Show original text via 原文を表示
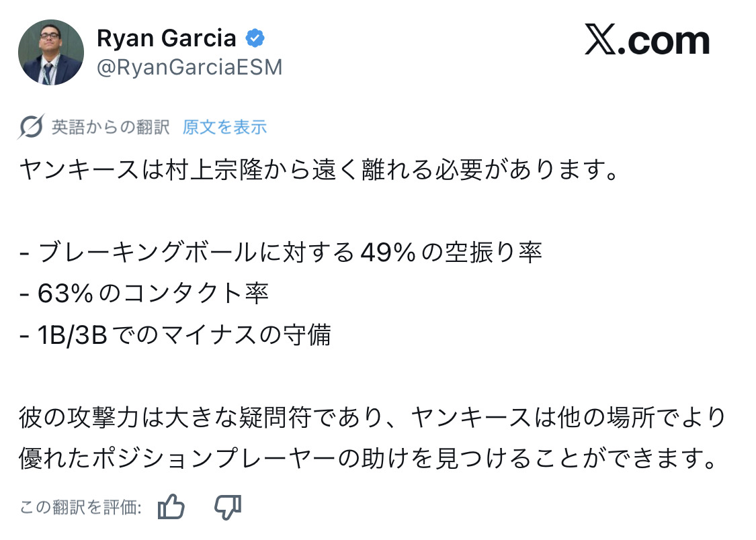 (224, 127)
